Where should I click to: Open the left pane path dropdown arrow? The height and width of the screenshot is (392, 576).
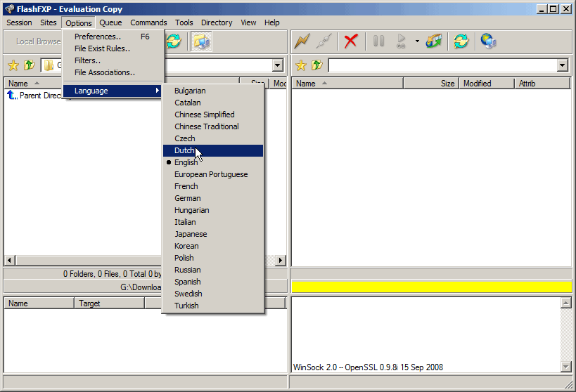[278, 66]
